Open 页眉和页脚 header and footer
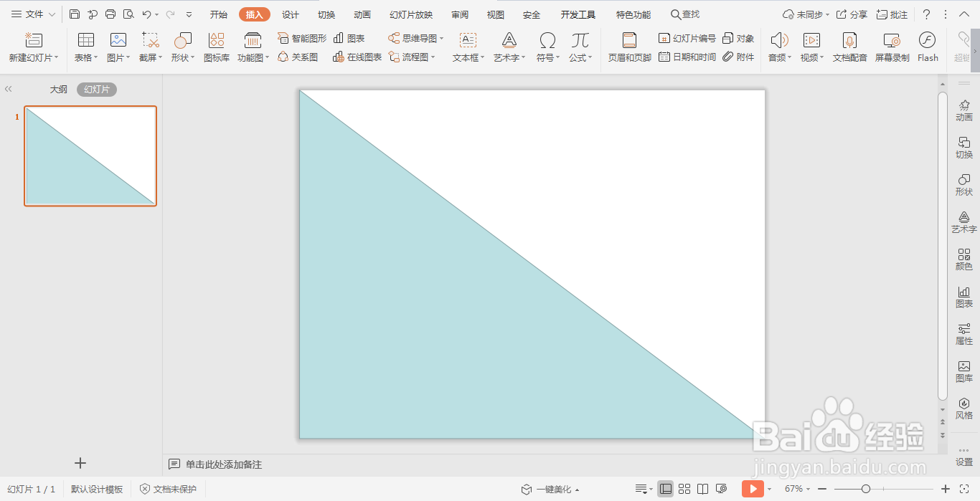The height and width of the screenshot is (501, 980). point(630,47)
